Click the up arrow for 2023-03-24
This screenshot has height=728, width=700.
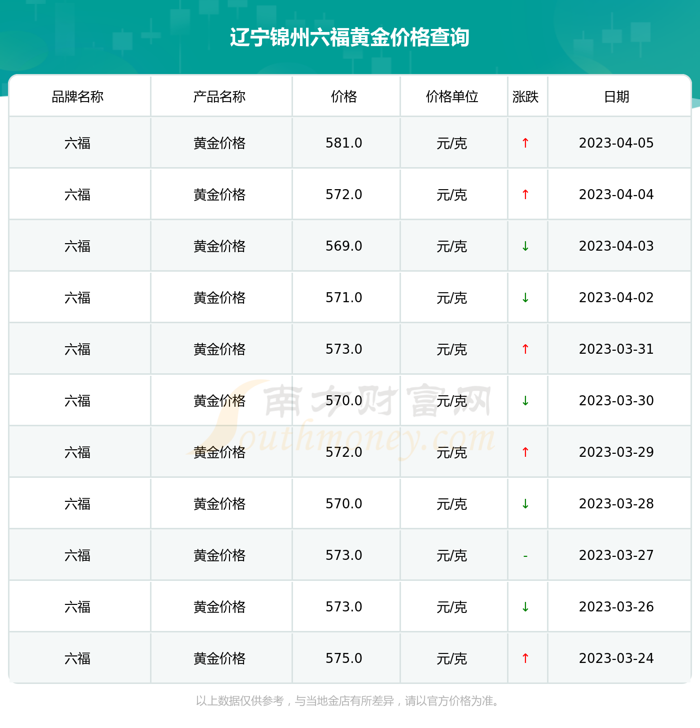525,658
